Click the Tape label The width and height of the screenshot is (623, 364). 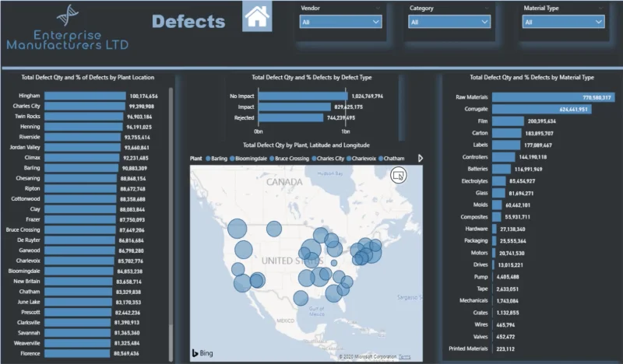482,289
